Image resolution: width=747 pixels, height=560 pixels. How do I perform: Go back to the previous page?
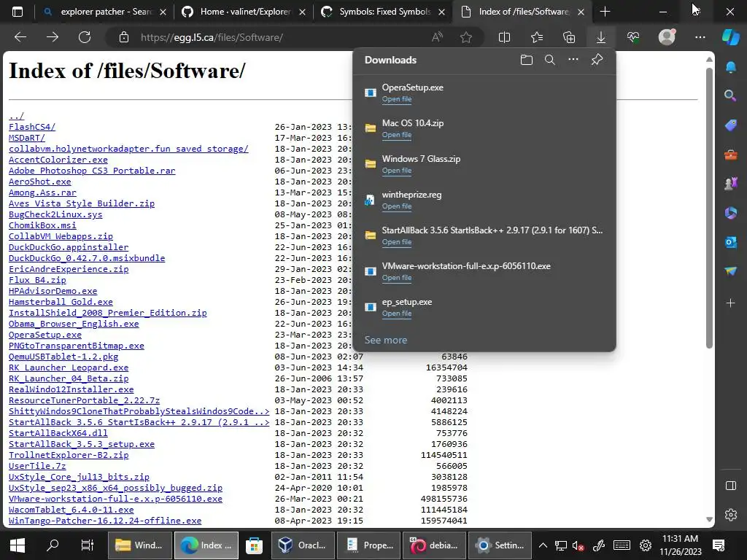tap(20, 37)
